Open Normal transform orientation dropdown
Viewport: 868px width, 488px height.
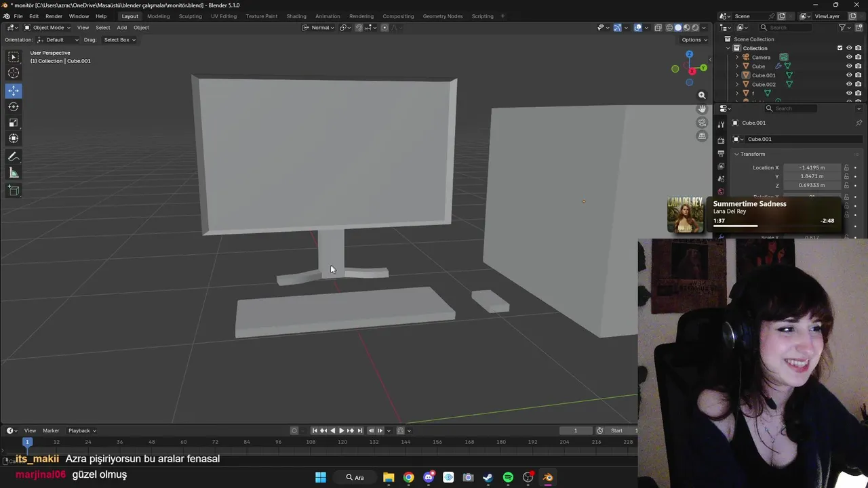[318, 28]
